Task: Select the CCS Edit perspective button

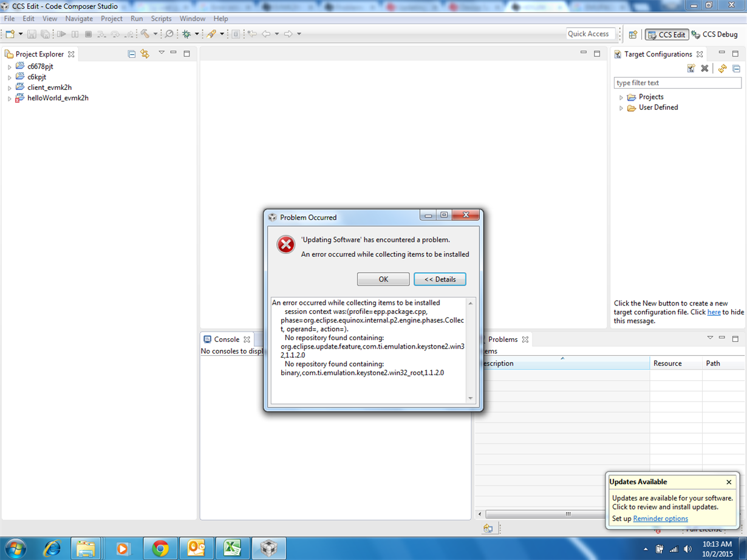Action: click(667, 35)
